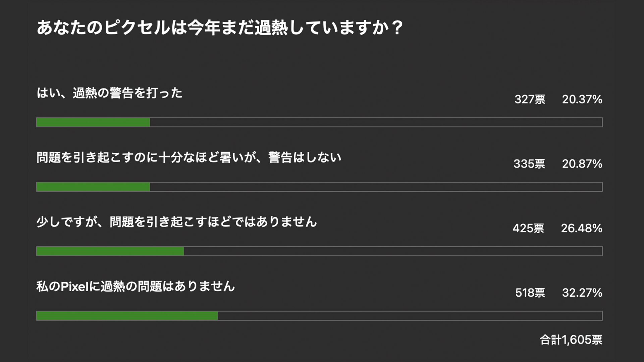Image resolution: width=644 pixels, height=362 pixels.
Task: Click the 32.27% percentage label
Action: point(582,293)
